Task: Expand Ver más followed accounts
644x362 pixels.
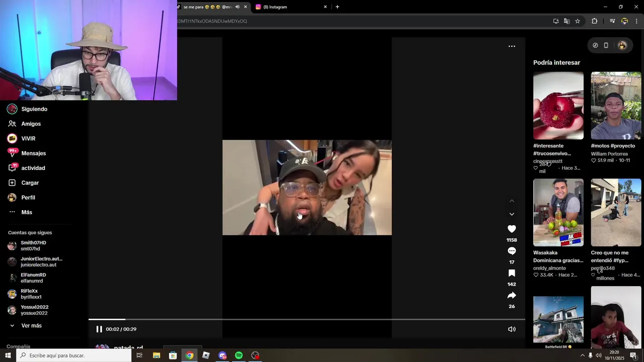Action: pos(25,326)
